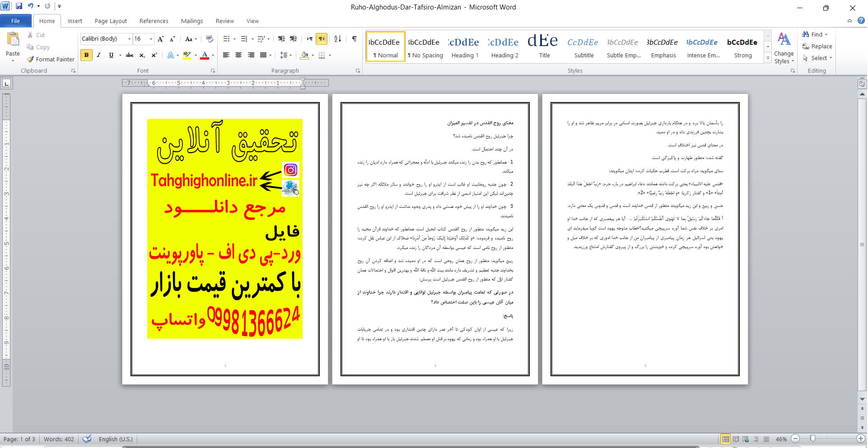Click the Text Effects icon
This screenshot has height=448, width=868.
(171, 55)
